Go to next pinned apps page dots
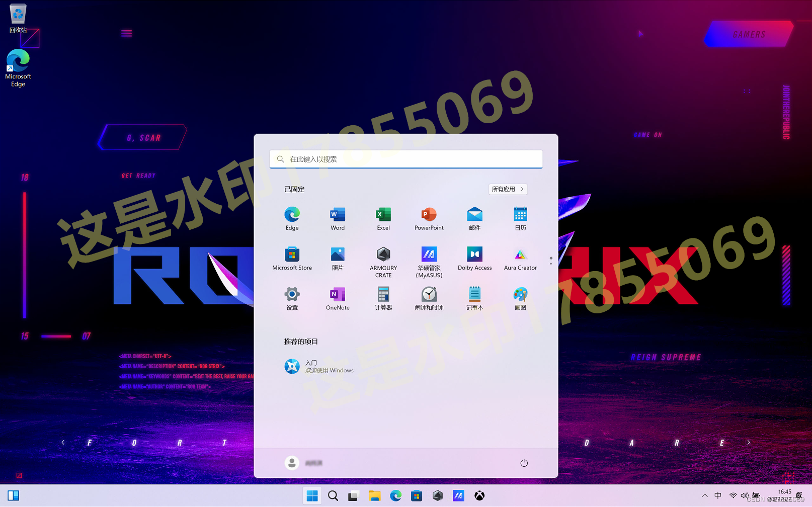This screenshot has height=507, width=812. pos(551,261)
